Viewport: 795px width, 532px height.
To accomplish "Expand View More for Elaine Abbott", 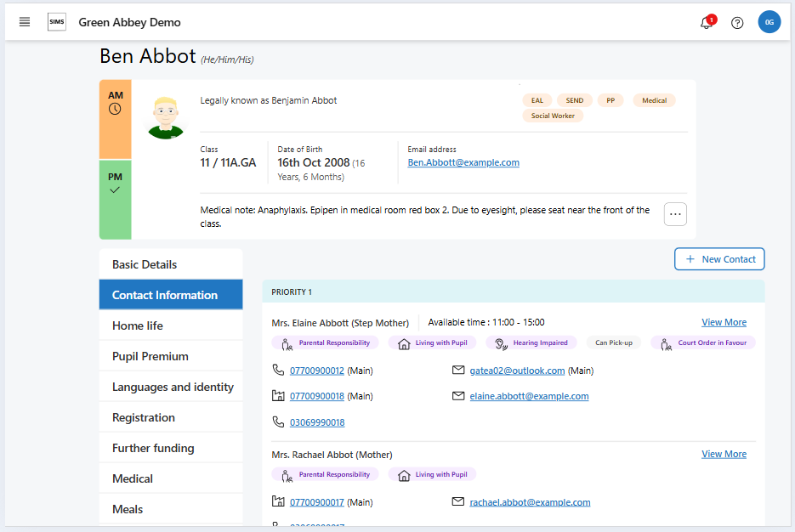I will [x=724, y=322].
